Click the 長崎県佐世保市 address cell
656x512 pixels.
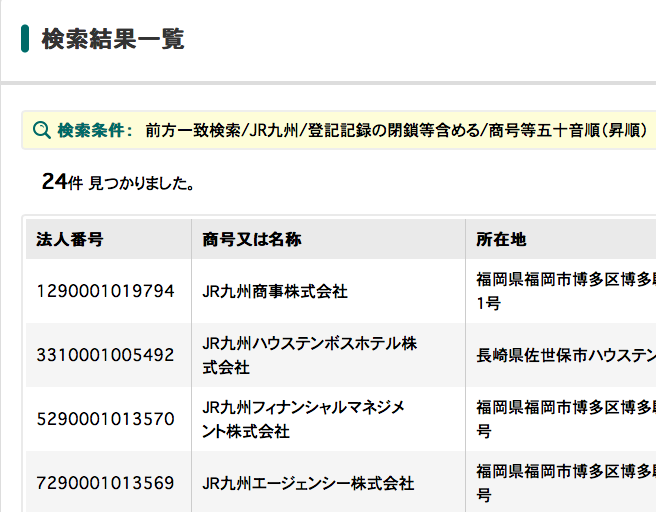561,355
